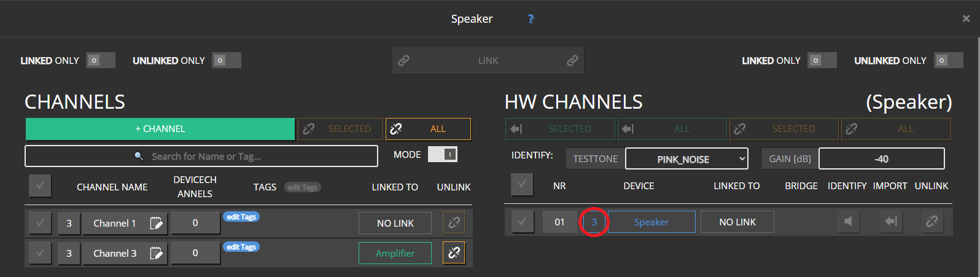The image size is (980, 277).
Task: Click the Search for Name or Tag field
Action: [201, 157]
